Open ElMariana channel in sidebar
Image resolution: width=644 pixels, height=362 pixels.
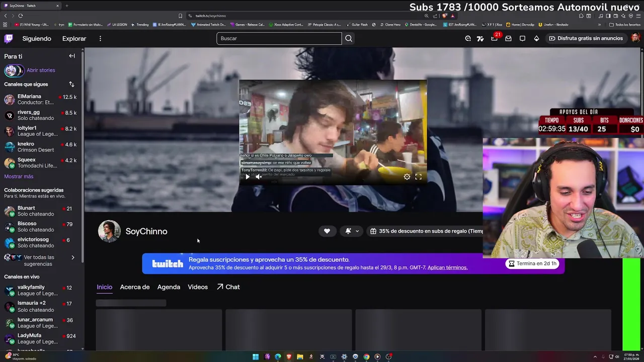click(x=40, y=99)
